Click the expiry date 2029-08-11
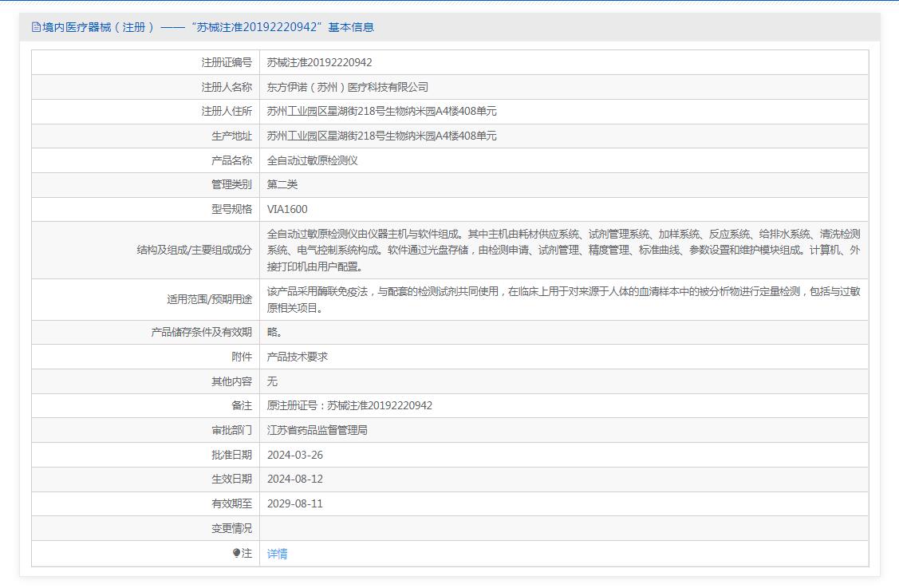 tap(294, 503)
